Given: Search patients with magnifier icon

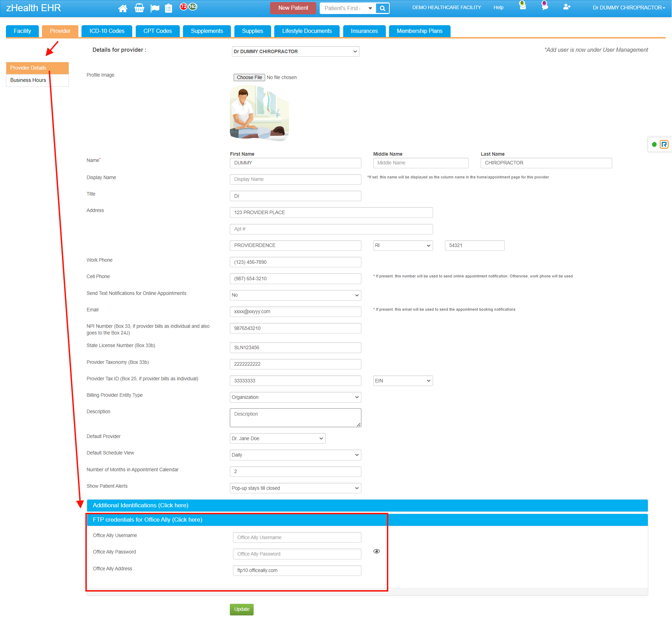Looking at the screenshot, I should pyautogui.click(x=383, y=8).
